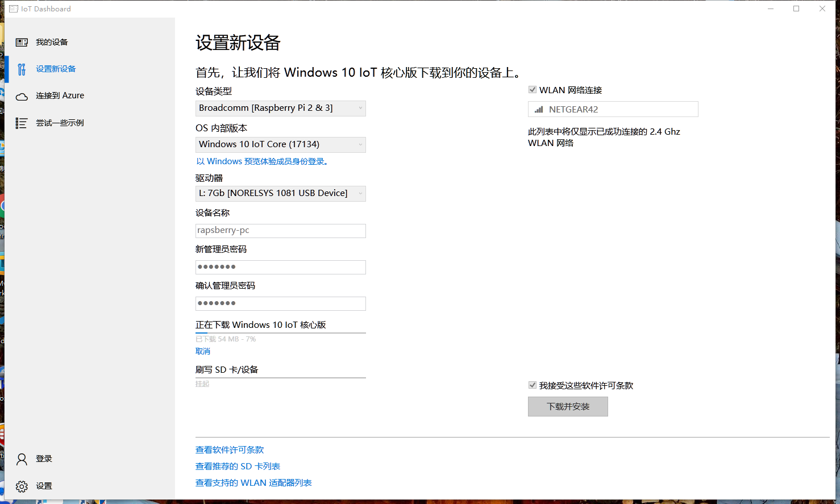Maximize the IoT Dashboard window
840x504 pixels.
[796, 9]
